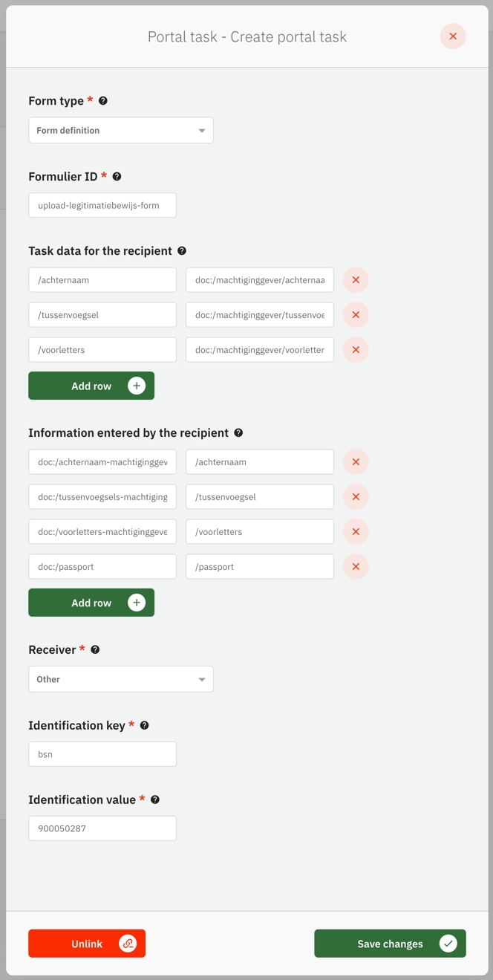Delete the doc:/voorletters-machtiginggever row

pos(356,532)
